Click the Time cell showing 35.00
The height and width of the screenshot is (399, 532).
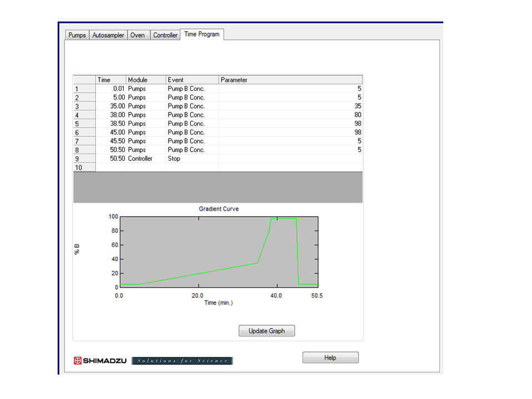(111, 106)
